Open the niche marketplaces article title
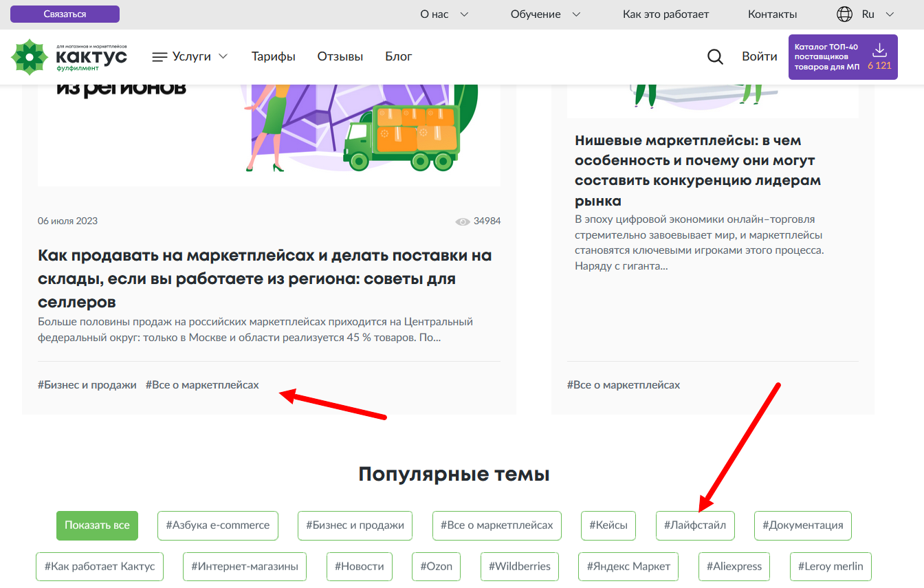 [698, 171]
